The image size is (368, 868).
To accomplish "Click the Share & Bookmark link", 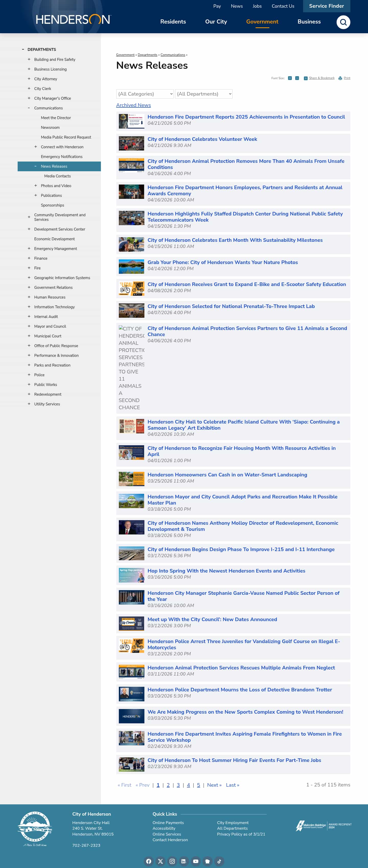I will [321, 78].
